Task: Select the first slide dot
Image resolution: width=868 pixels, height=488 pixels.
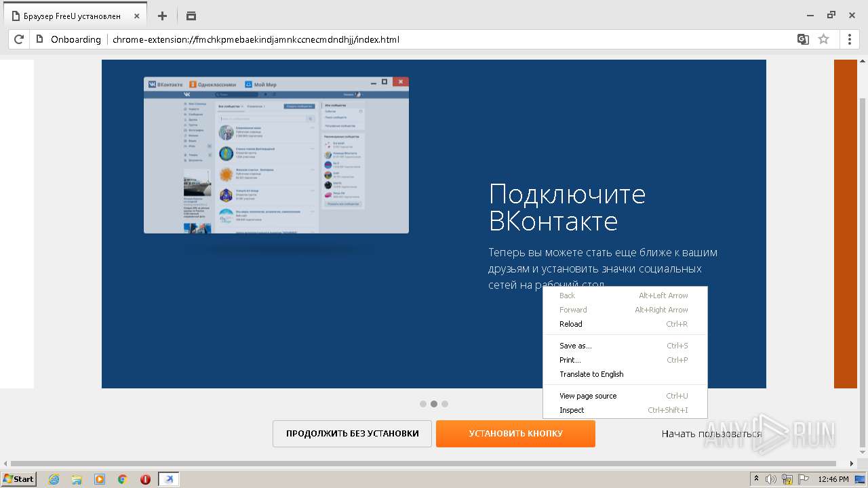Action: pos(423,404)
